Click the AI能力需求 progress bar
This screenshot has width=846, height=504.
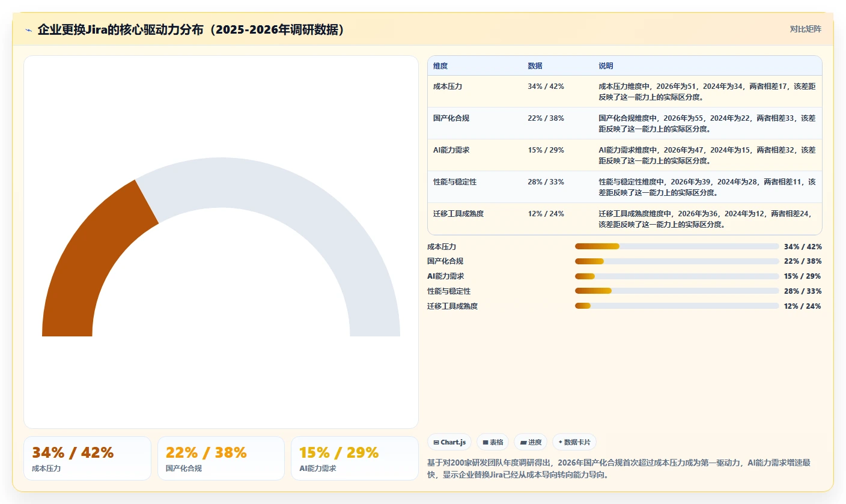pyautogui.click(x=677, y=276)
